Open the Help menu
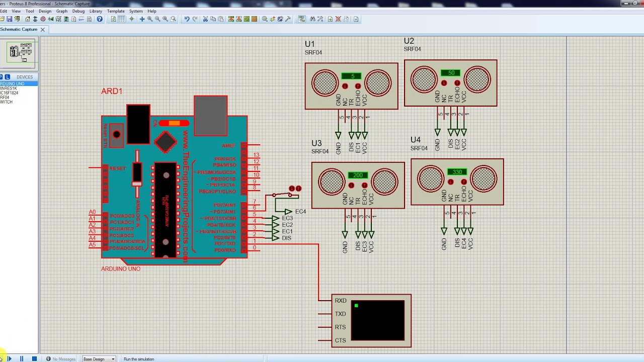This screenshot has height=362, width=644. pyautogui.click(x=151, y=11)
